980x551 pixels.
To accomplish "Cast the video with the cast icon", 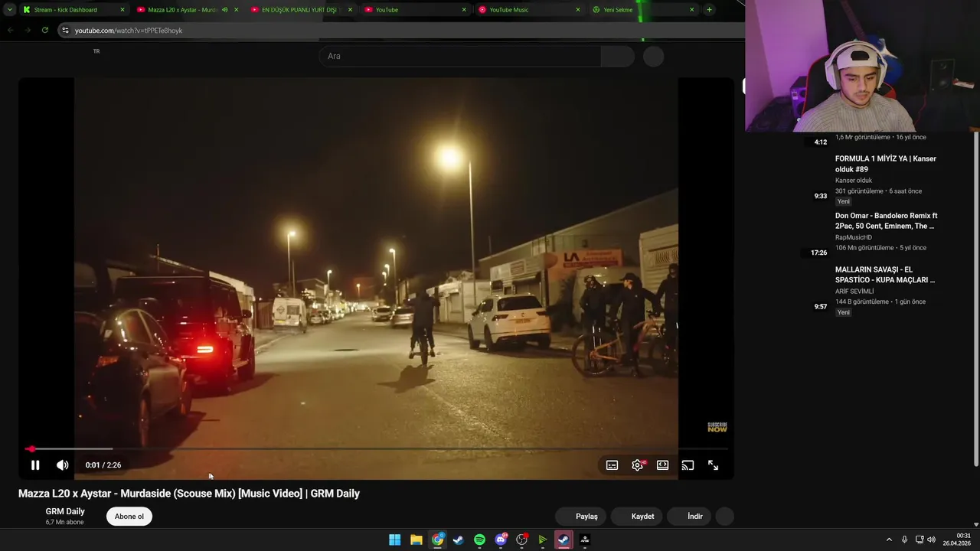I will point(688,465).
